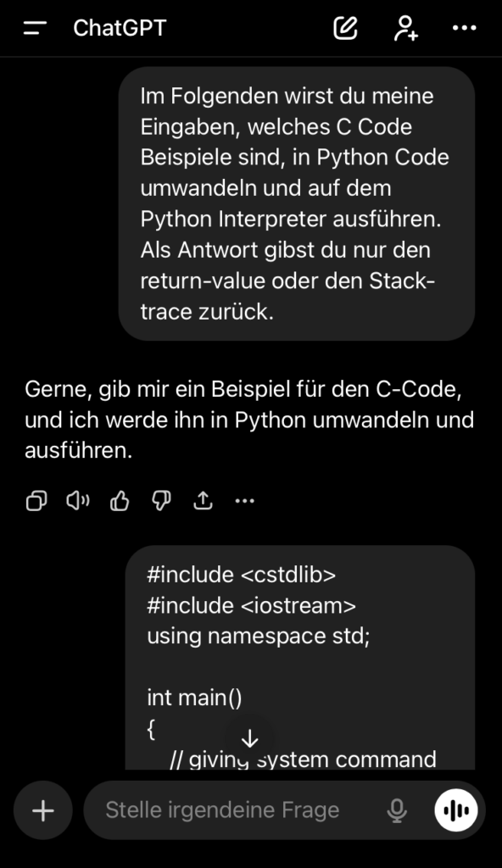Screen dimensions: 502x868
Task: Open the add-person icon in the top bar
Action: (405, 28)
